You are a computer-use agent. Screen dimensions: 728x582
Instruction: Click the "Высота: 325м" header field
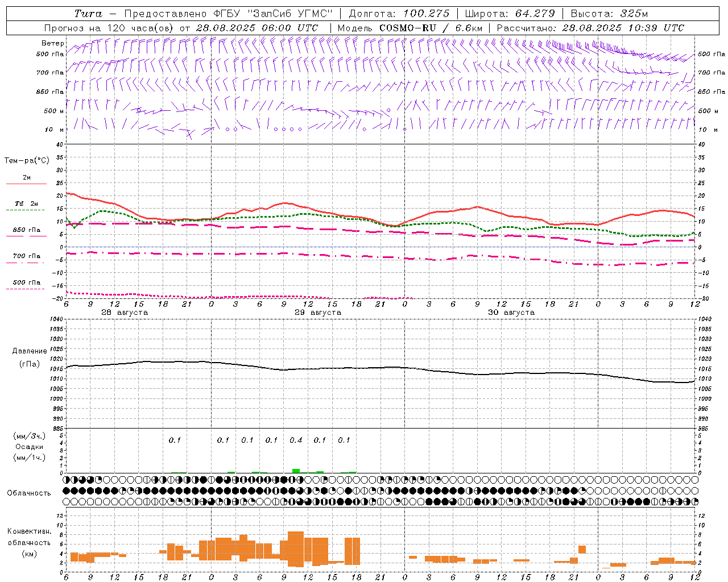pyautogui.click(x=609, y=14)
